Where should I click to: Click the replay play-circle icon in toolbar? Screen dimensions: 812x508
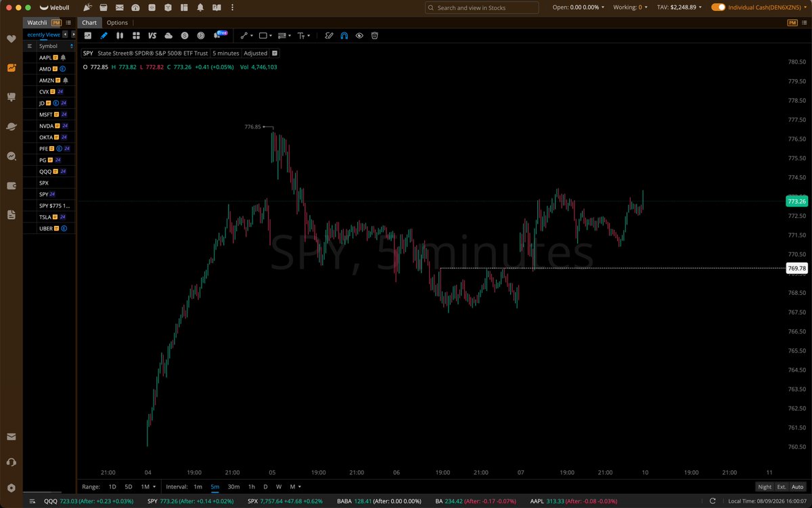(201, 35)
